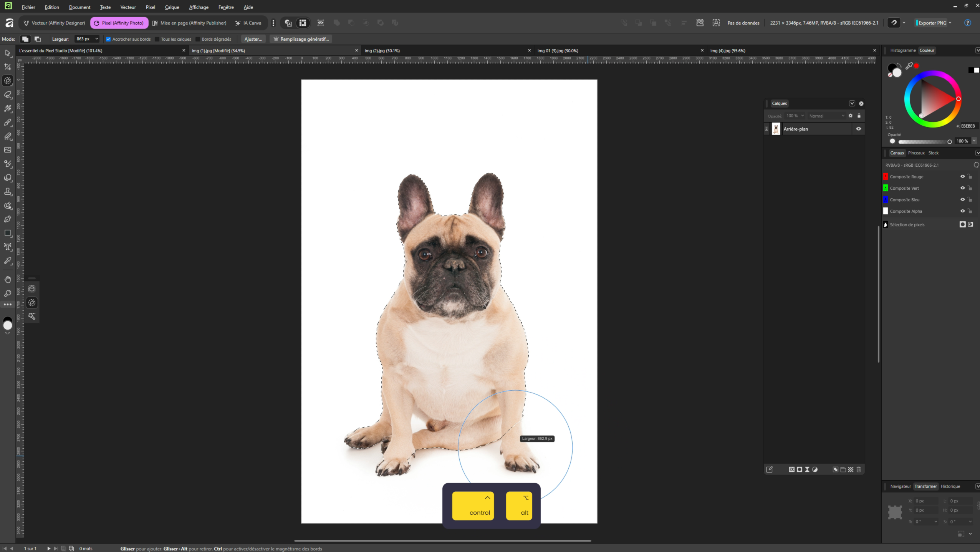Select the Move tool arrow
Viewport: 980px width, 552px height.
8,53
